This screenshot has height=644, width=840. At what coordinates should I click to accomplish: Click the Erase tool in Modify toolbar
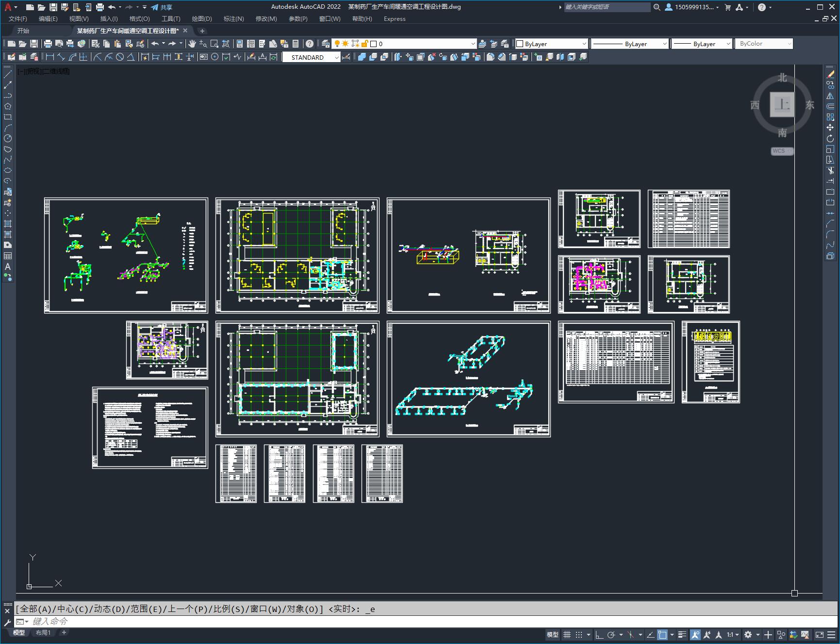[830, 74]
